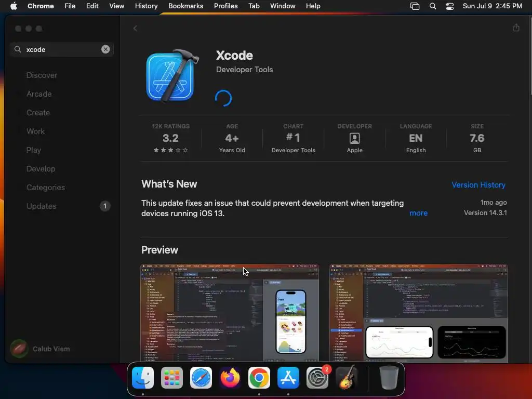Click in the xcode search field

pyautogui.click(x=62, y=49)
